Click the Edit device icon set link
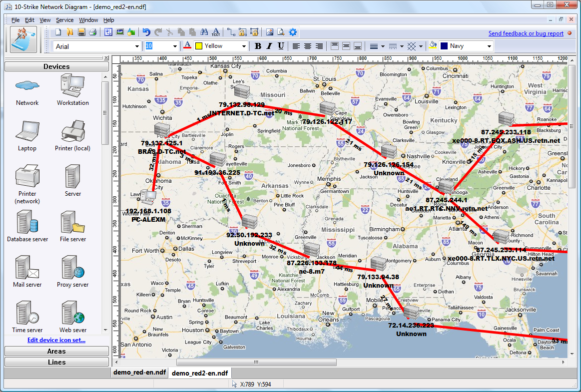581x392 pixels. 56,340
